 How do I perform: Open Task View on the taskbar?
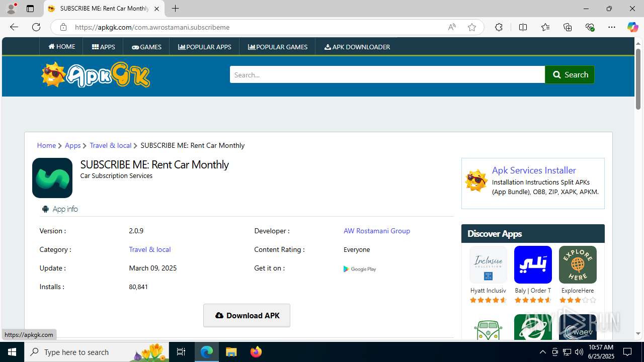pyautogui.click(x=181, y=352)
